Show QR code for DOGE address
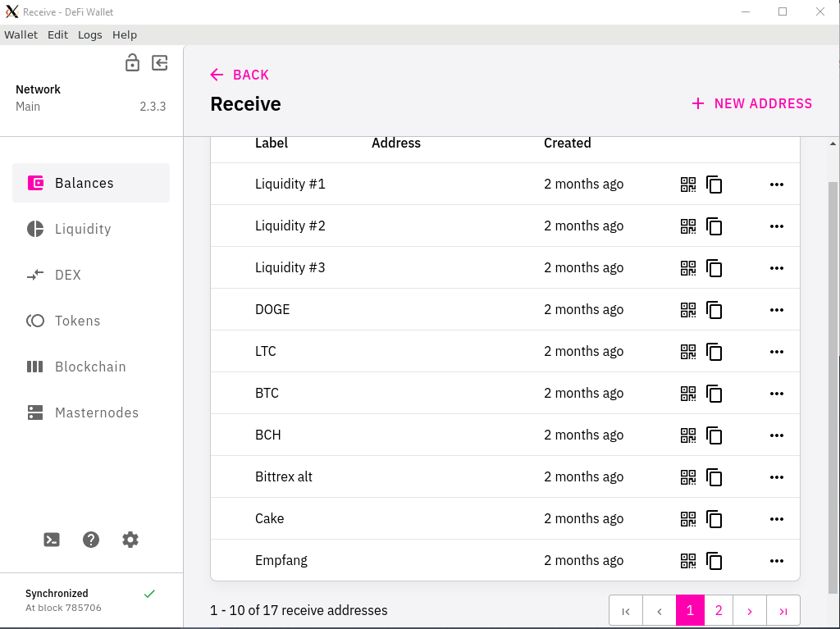The height and width of the screenshot is (629, 840). pos(688,310)
